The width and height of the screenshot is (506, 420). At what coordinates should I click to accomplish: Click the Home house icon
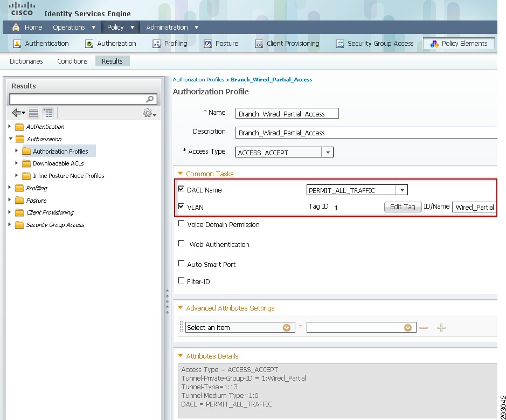[16, 27]
